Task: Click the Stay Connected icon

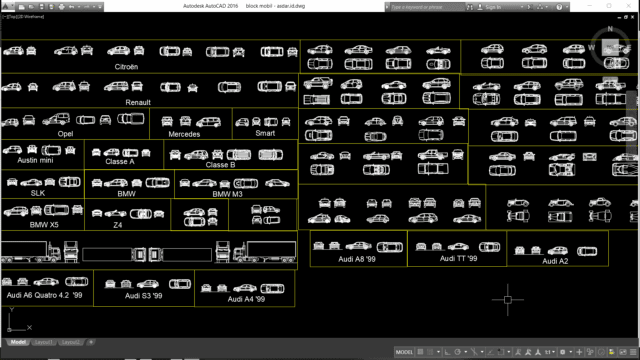Action: click(x=540, y=7)
